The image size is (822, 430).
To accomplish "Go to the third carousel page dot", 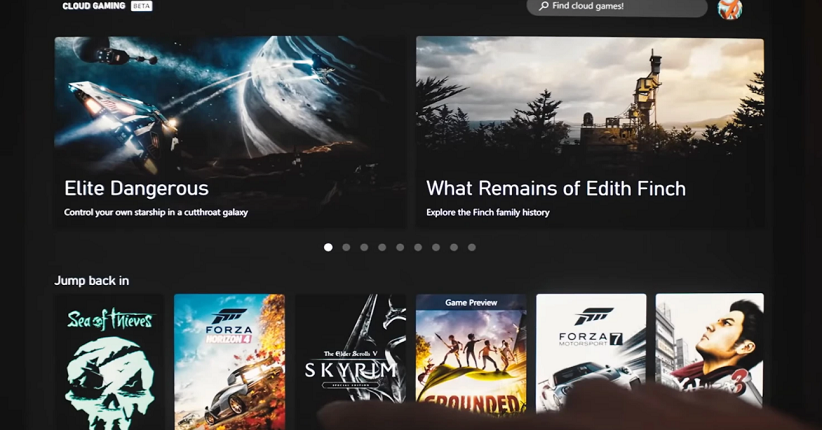I will (364, 247).
